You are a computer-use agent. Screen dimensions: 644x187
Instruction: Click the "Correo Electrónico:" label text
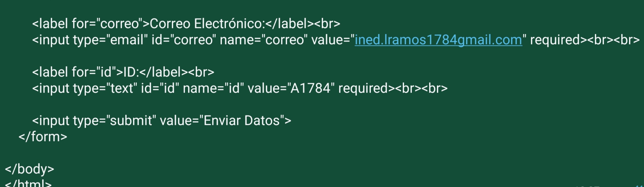(207, 24)
